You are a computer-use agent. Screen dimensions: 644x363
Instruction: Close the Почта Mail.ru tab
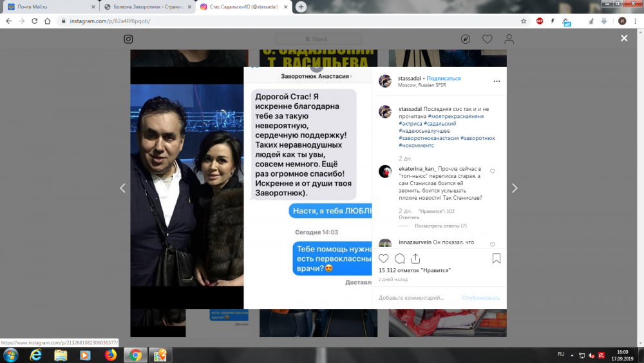(x=93, y=7)
